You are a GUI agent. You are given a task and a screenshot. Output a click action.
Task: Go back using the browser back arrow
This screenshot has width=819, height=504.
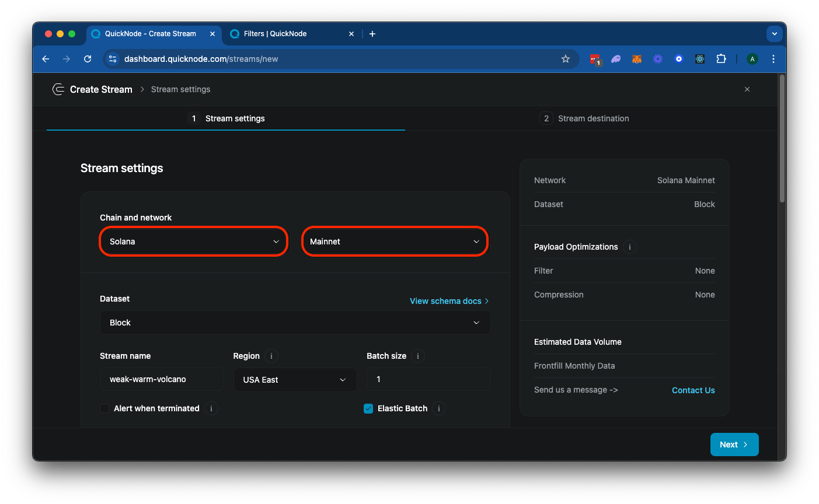pyautogui.click(x=46, y=59)
